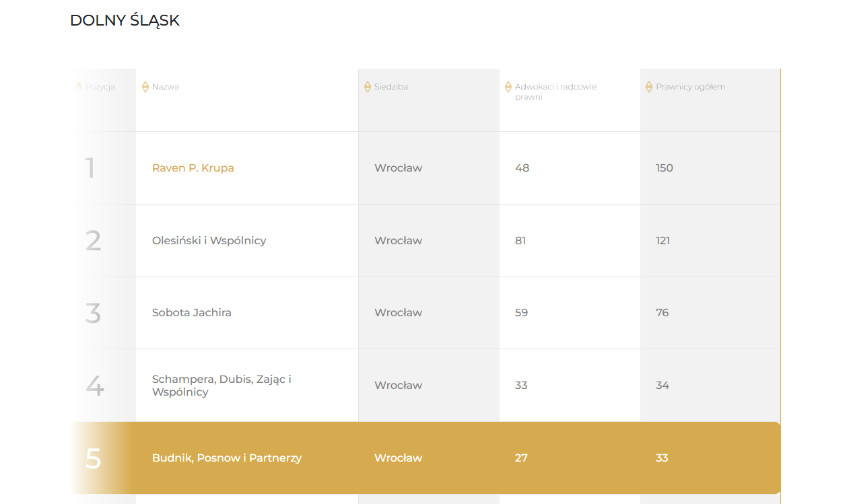
Task: Click Wrocław in Budnik, Posnow row
Action: click(399, 458)
